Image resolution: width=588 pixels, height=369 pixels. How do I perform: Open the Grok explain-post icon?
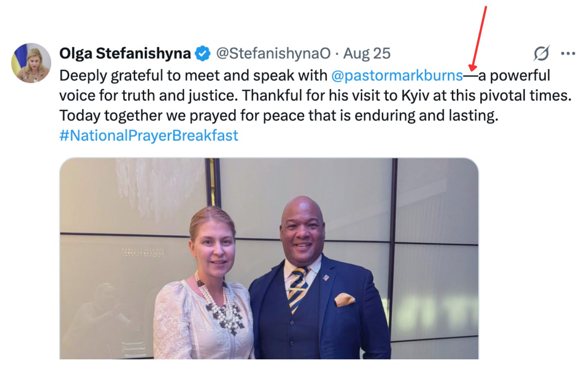click(x=542, y=54)
